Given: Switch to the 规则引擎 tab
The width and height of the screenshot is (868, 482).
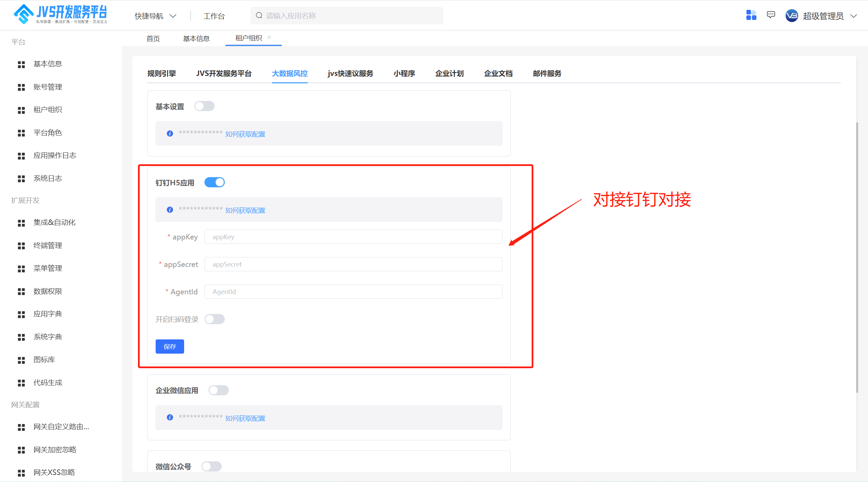Looking at the screenshot, I should click(x=162, y=74).
